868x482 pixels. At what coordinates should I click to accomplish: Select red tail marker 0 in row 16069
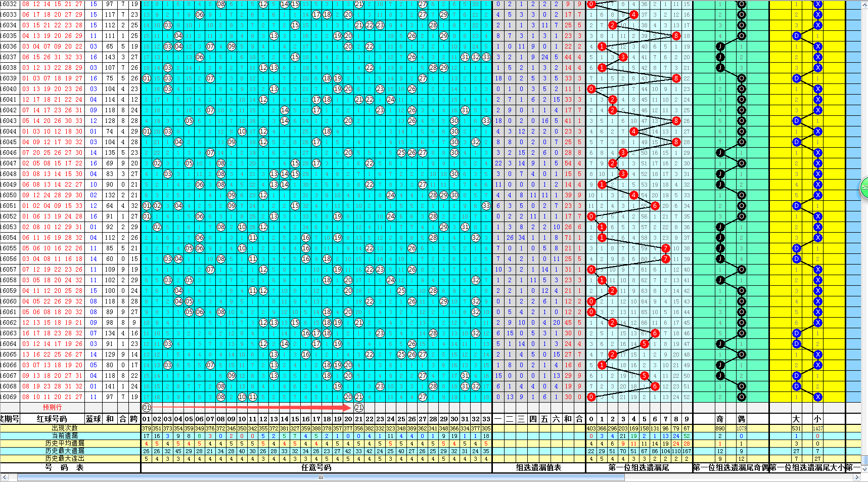(591, 397)
